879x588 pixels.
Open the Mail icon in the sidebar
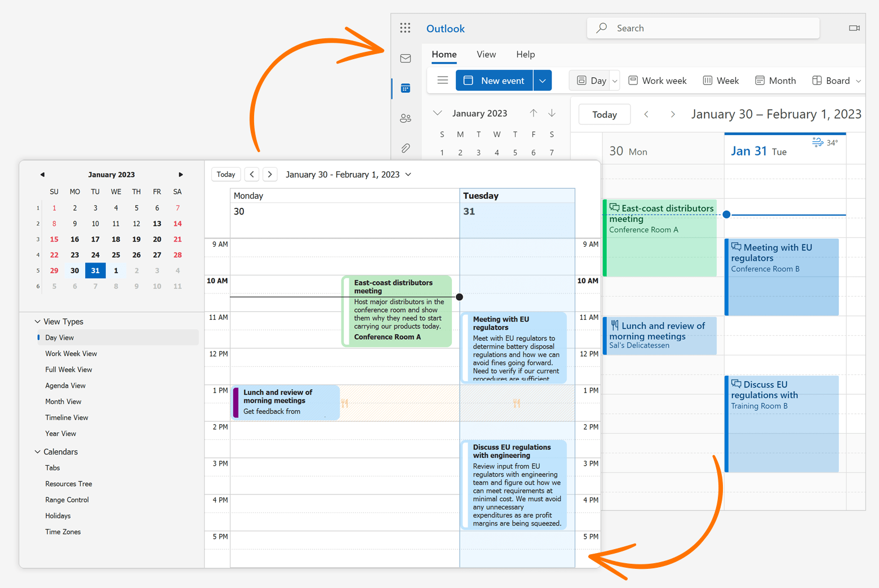tap(406, 58)
